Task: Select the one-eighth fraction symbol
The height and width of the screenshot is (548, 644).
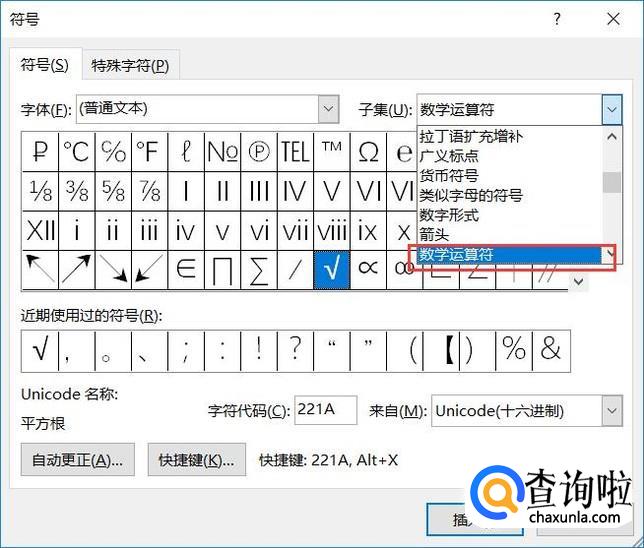Action: 40,191
